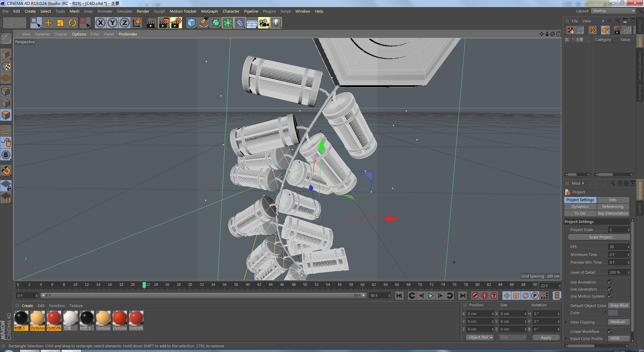Viewport: 644px width, 352px height.
Task: Select the Scale tool icon
Action: (x=60, y=23)
